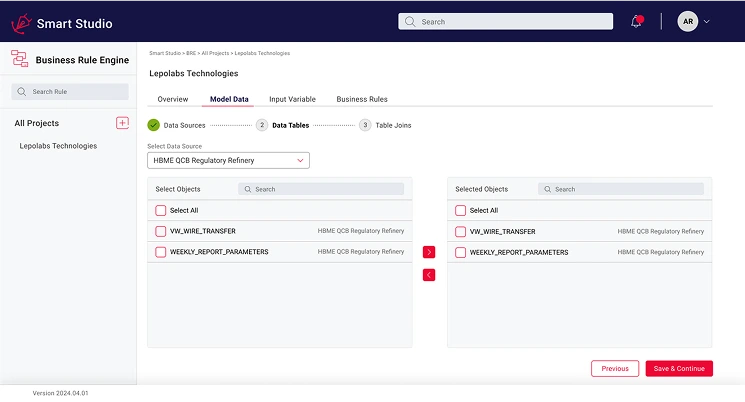Click the Smart Studio logo icon
745x402 pixels.
[20, 22]
